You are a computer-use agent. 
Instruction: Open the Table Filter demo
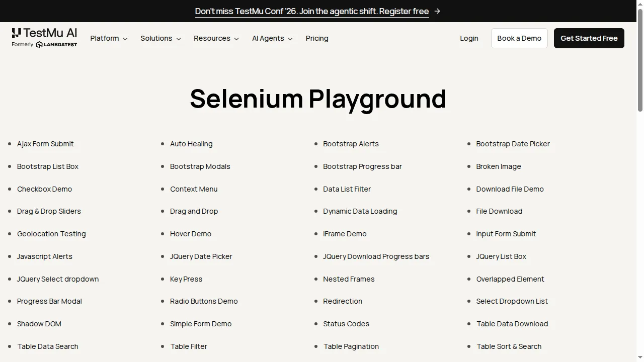click(189, 346)
